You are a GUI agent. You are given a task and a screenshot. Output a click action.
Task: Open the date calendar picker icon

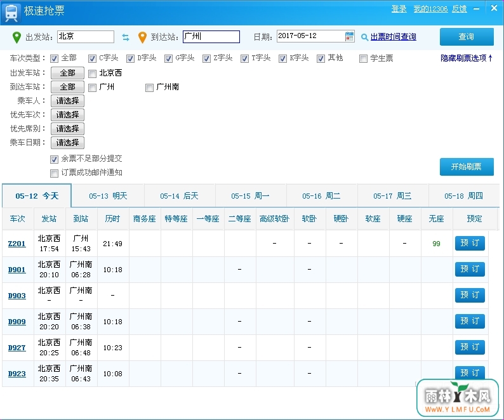point(349,36)
